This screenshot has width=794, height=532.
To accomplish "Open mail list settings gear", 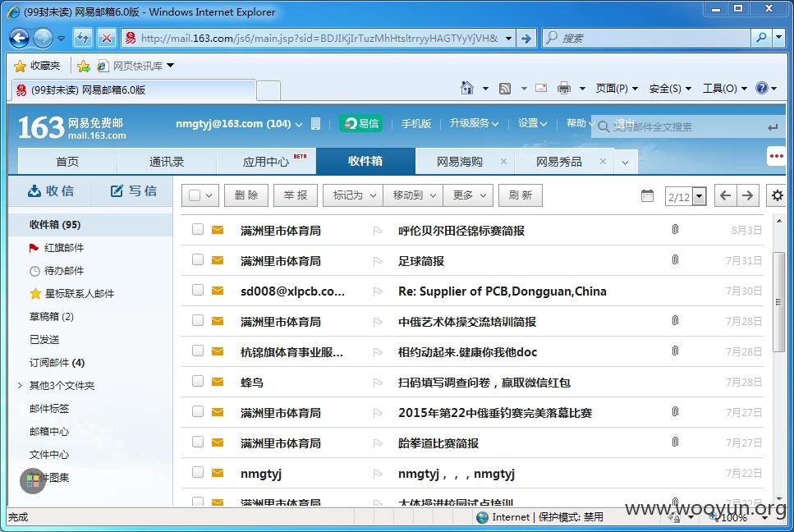I will [778, 195].
